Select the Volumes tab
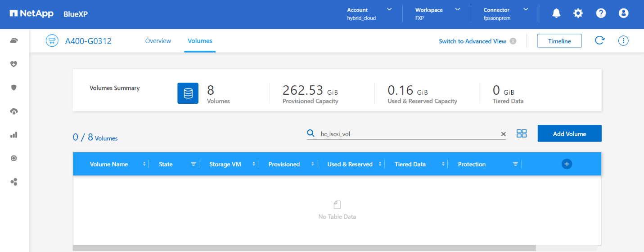The image size is (644, 252). click(x=200, y=41)
